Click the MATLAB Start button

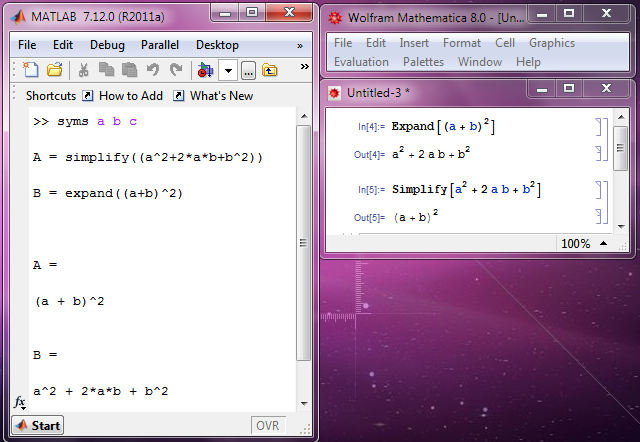tap(38, 425)
